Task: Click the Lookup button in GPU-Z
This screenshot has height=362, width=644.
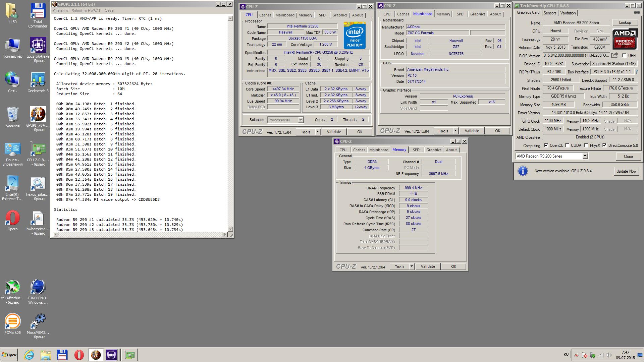Action: pyautogui.click(x=625, y=22)
